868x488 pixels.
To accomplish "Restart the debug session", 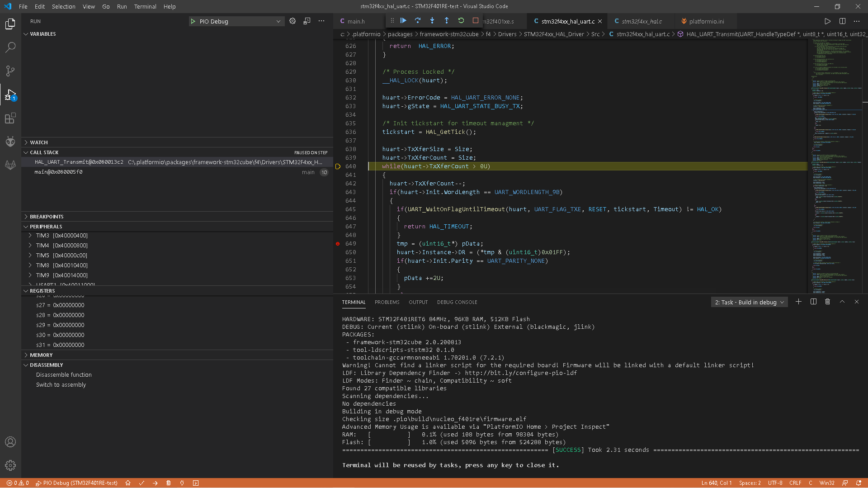I will pos(461,20).
